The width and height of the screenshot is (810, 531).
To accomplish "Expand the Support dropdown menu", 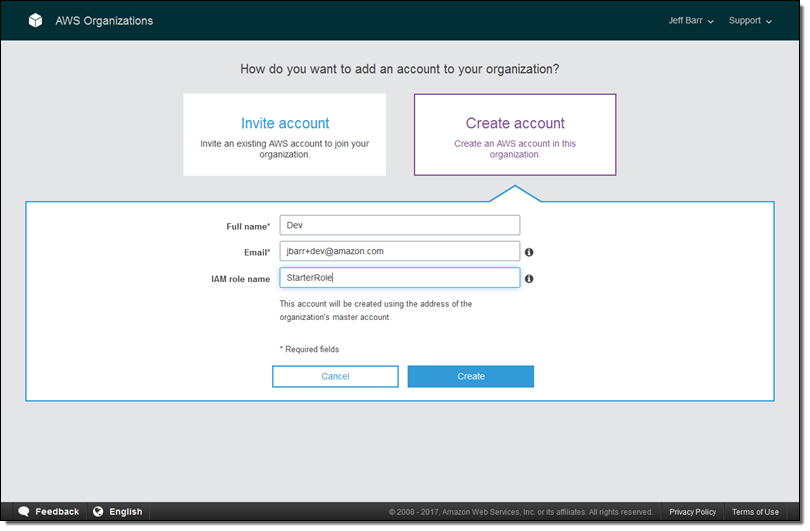I will click(750, 21).
